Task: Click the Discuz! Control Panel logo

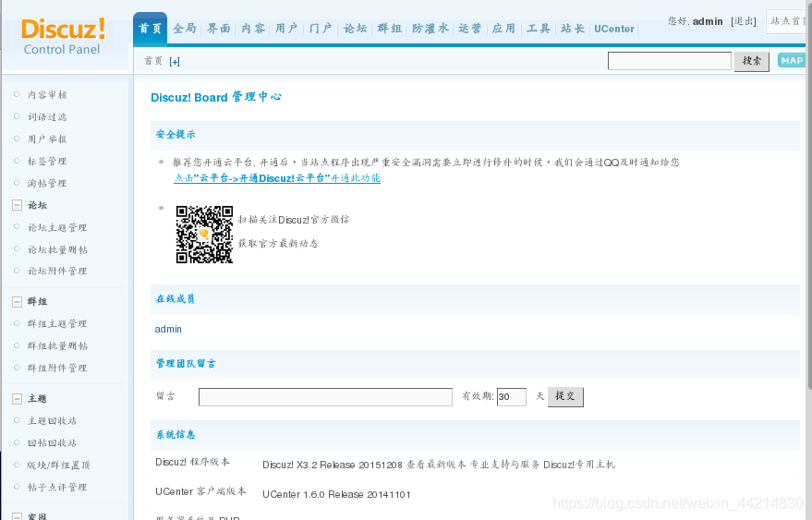Action: [63, 36]
